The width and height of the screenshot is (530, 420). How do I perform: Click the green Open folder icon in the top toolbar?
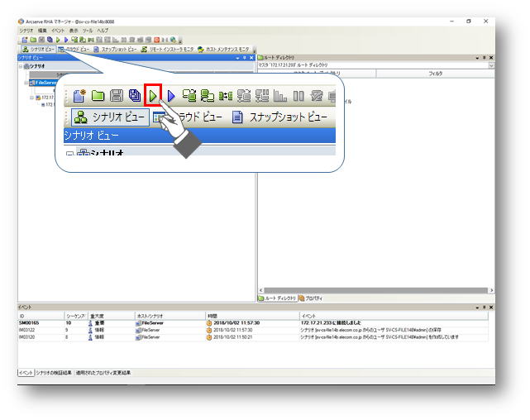pos(33,40)
